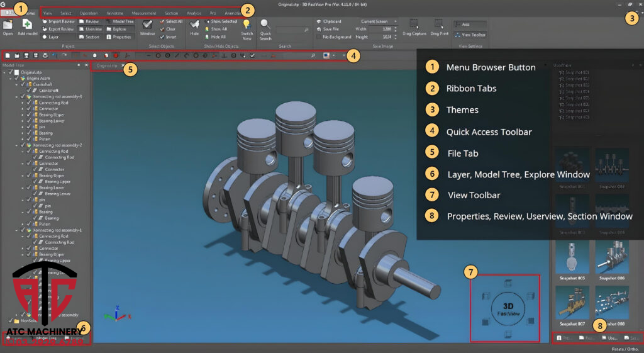644x353 pixels.
Task: Open Quick Search magnifier tool
Action: pyautogui.click(x=265, y=25)
